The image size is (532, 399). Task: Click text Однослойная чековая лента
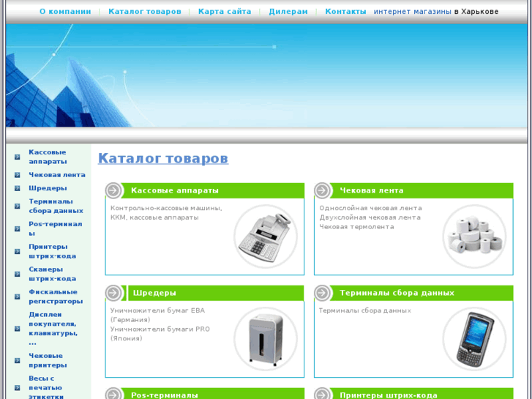coord(370,208)
